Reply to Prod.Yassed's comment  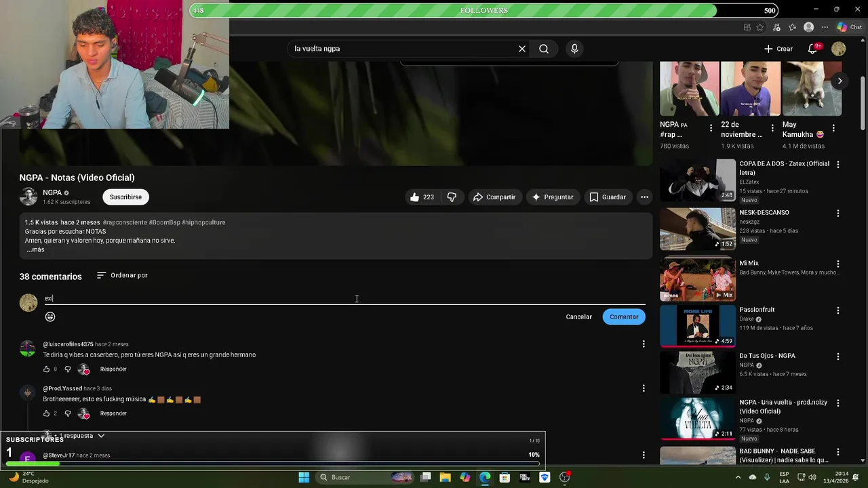tap(113, 413)
